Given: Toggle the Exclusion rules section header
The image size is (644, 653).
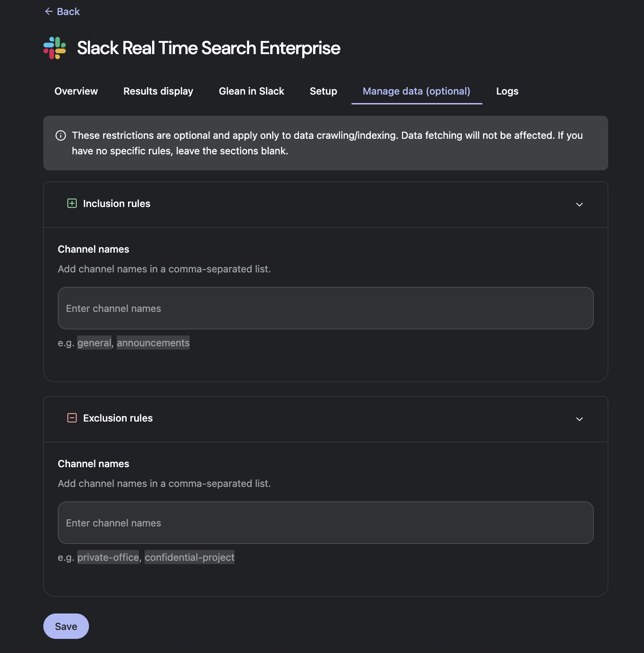Looking at the screenshot, I should tap(118, 418).
